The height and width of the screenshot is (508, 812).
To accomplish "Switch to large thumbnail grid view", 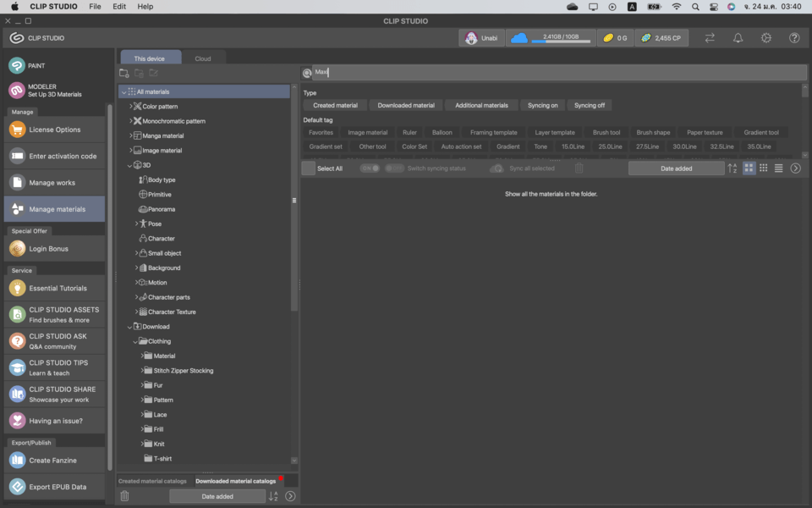I will [749, 168].
